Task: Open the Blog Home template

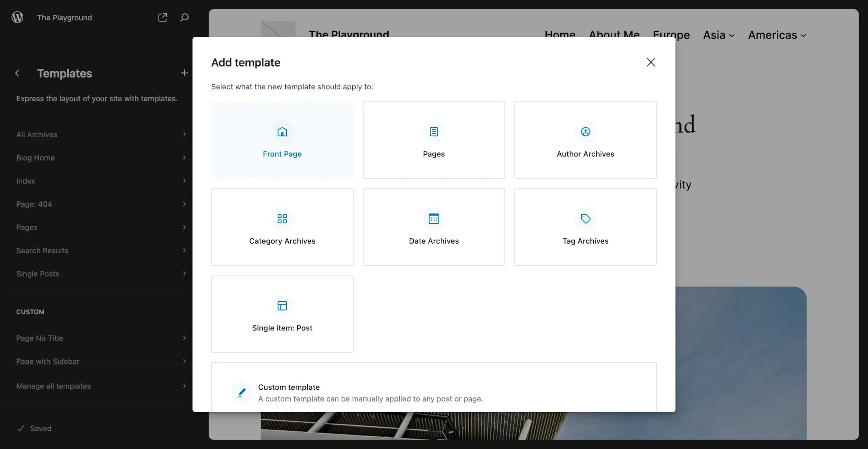Action: click(x=101, y=158)
